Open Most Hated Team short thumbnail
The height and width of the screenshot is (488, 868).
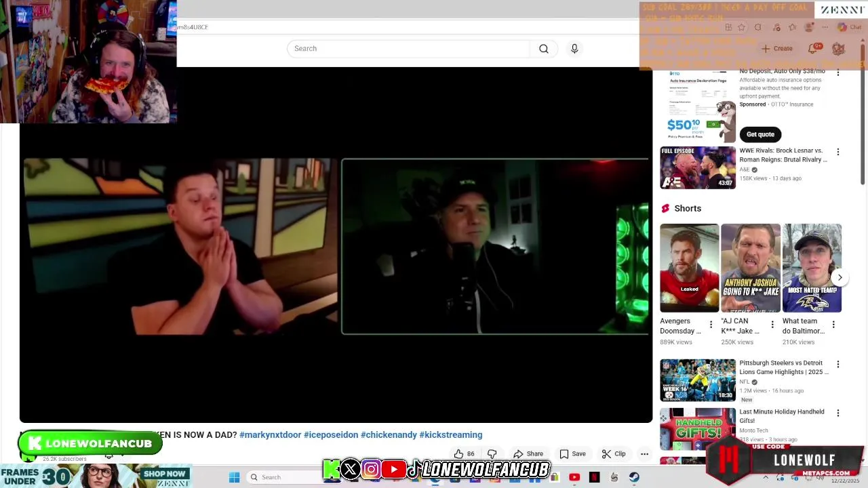pyautogui.click(x=812, y=268)
